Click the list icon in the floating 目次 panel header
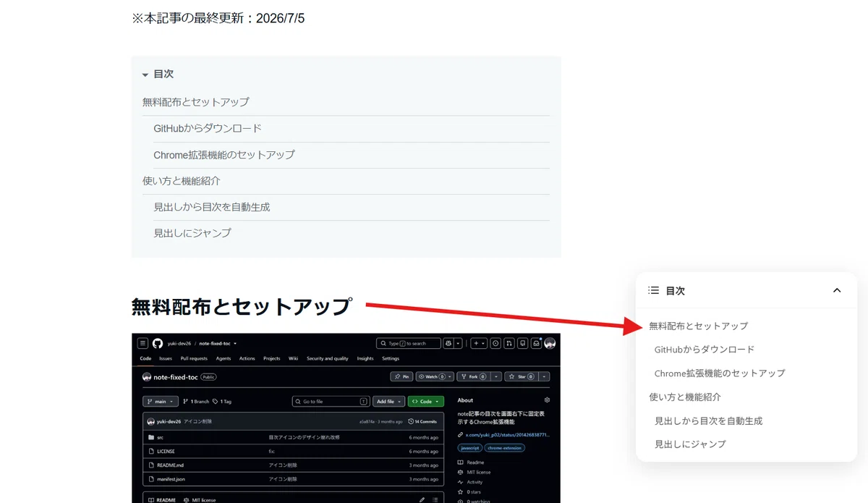This screenshot has width=868, height=503. click(653, 290)
